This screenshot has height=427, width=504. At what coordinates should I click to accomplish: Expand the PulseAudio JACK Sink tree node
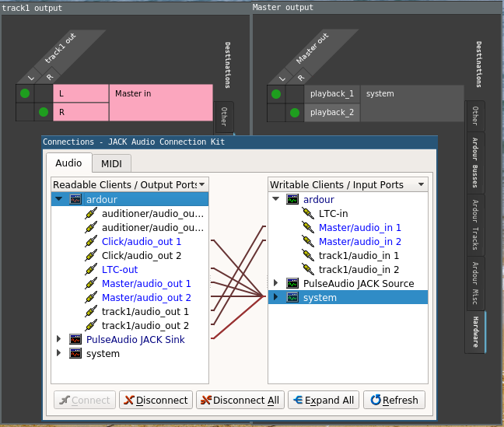59,340
